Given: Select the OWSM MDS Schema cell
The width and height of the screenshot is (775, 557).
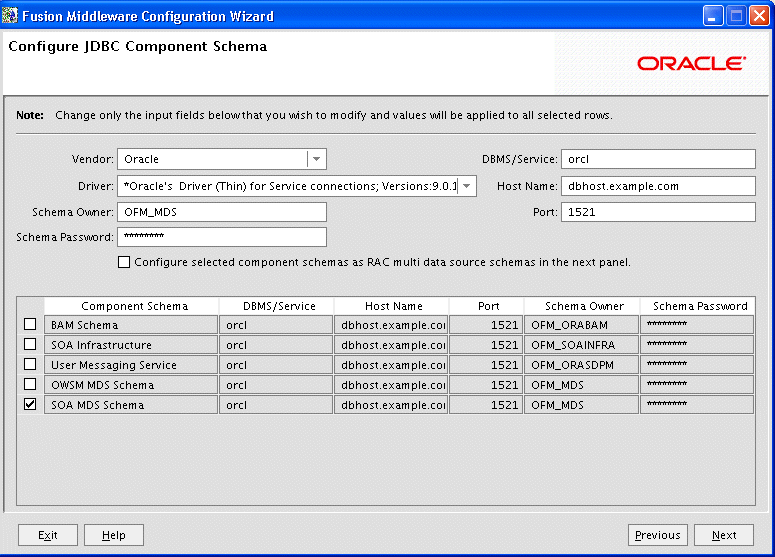Looking at the screenshot, I should coord(131,385).
